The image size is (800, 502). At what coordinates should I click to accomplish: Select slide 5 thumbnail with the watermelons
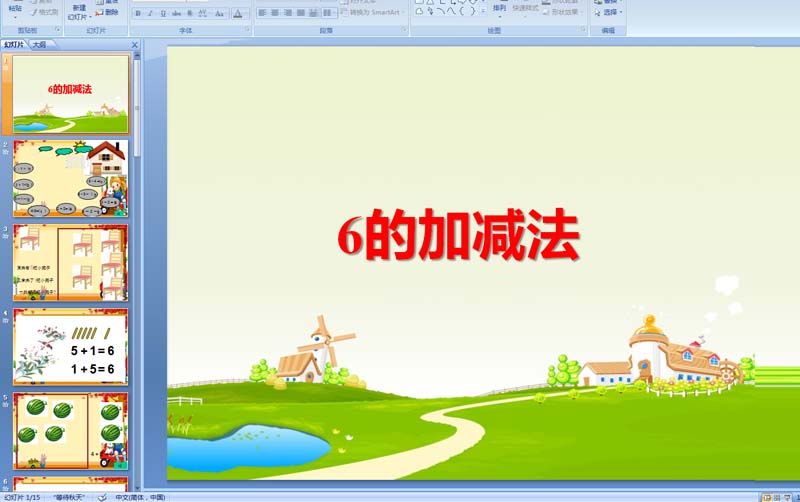pyautogui.click(x=70, y=431)
